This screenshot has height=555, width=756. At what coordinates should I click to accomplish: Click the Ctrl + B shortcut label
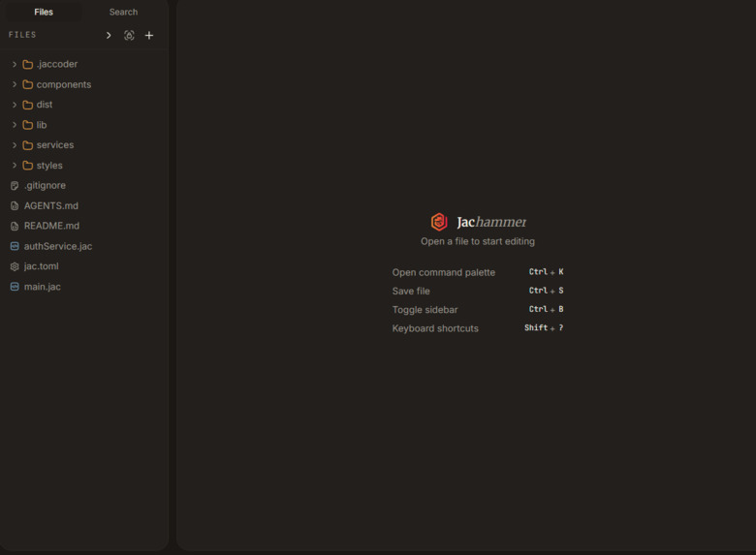pyautogui.click(x=546, y=309)
